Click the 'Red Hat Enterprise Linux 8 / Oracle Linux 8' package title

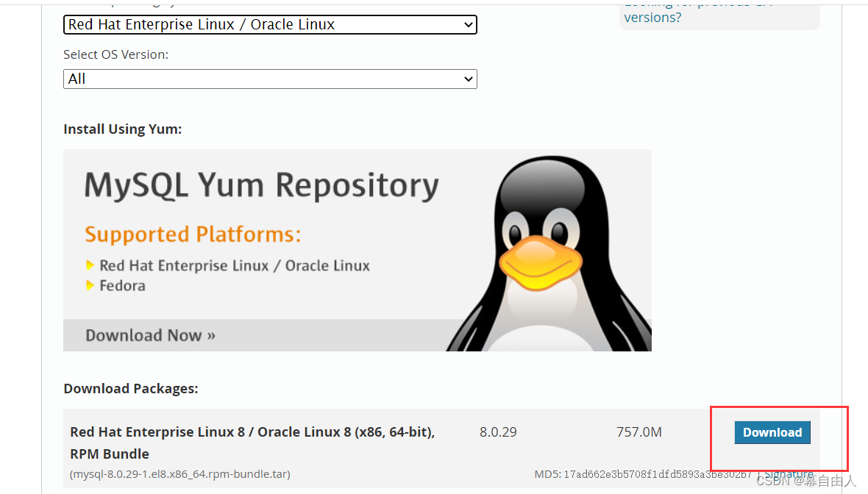tap(252, 443)
